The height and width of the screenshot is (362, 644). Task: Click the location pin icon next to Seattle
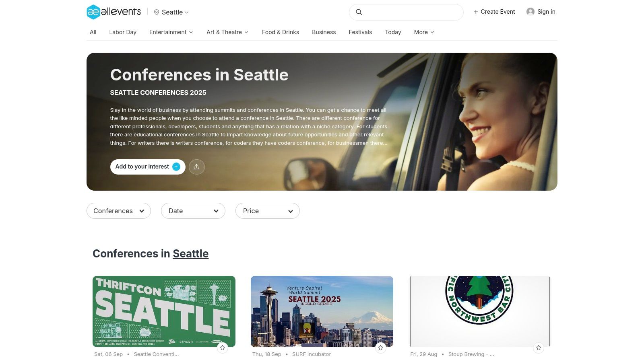click(157, 12)
